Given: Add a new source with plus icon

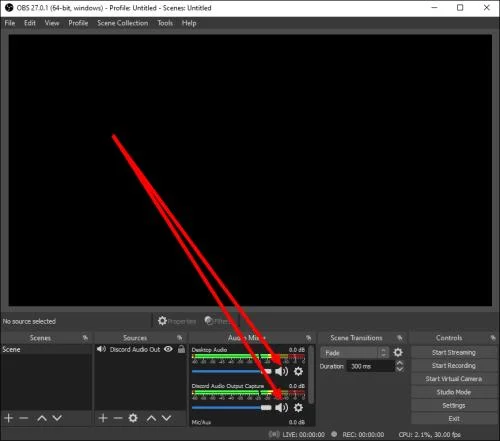Looking at the screenshot, I should 103,418.
